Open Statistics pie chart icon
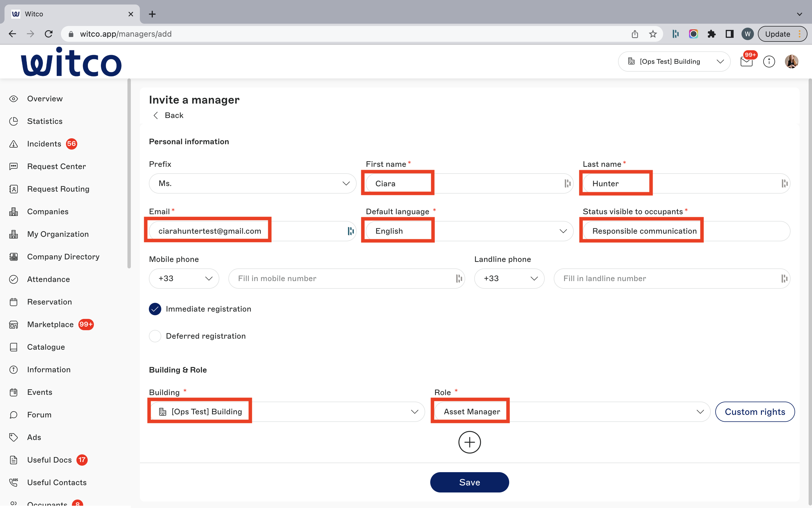Viewport: 812px width, 508px height. pos(14,121)
